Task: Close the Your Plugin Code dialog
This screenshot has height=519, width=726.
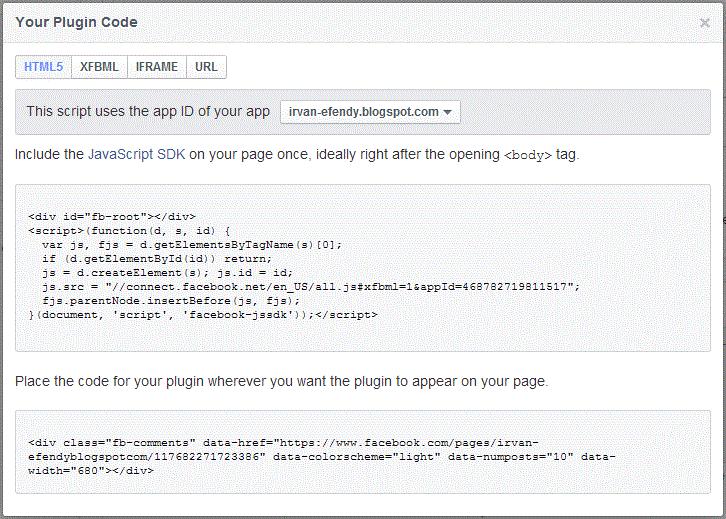Action: [705, 23]
